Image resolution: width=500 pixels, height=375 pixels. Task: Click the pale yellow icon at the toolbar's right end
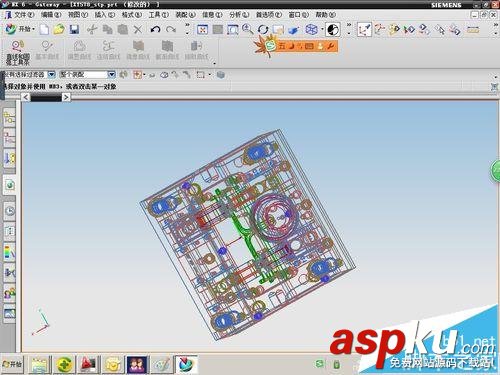(473, 30)
